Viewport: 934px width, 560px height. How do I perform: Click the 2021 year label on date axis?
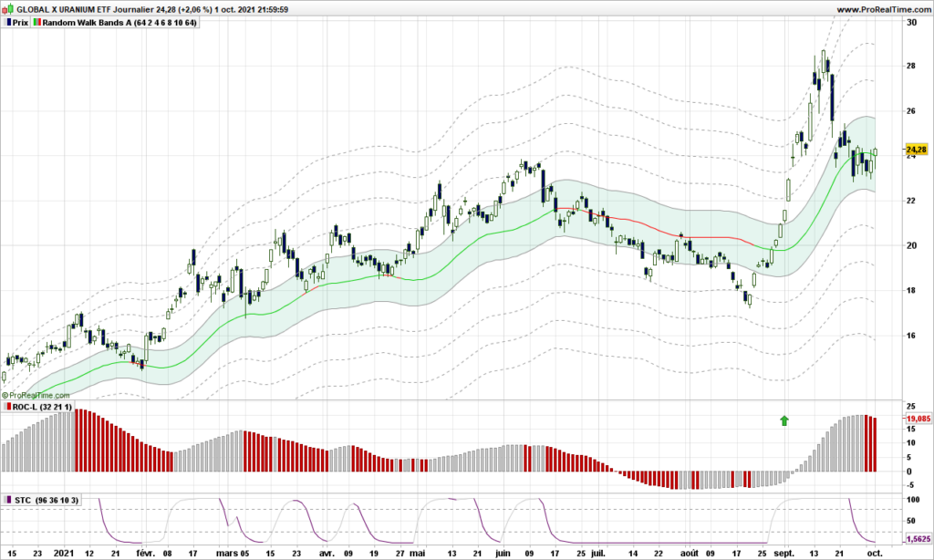click(x=63, y=553)
